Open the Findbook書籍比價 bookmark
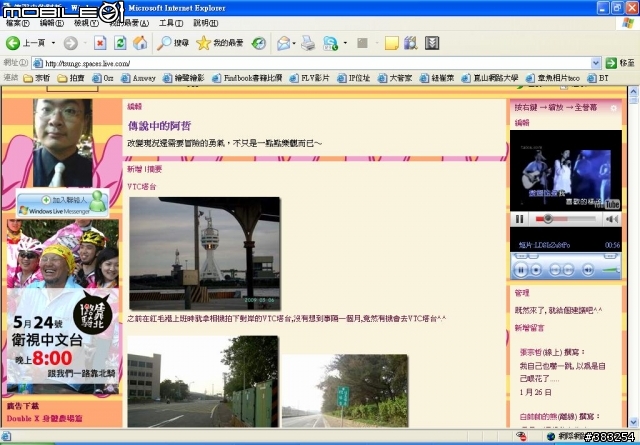This screenshot has width=640, height=445. [247, 78]
